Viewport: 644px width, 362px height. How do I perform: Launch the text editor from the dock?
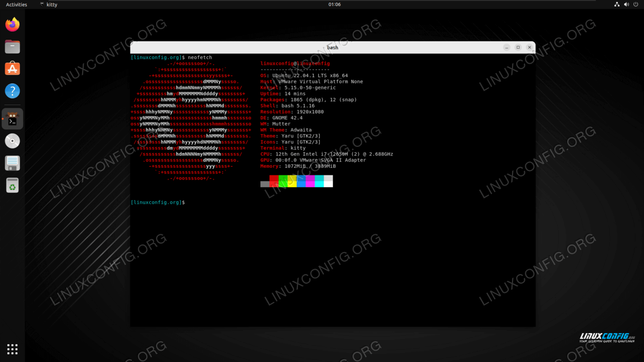point(12,163)
